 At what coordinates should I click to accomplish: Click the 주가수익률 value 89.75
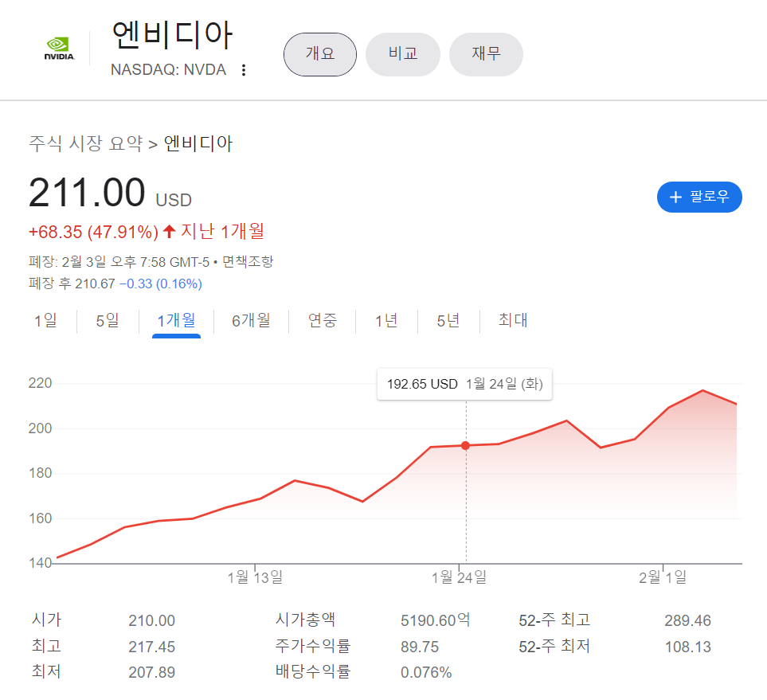(420, 647)
